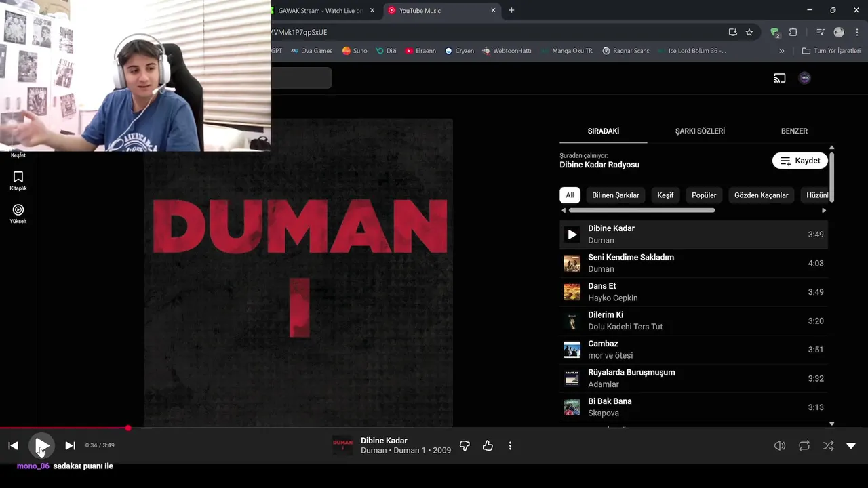Open the green shield extension icon
This screenshot has width=868, height=488.
[775, 32]
